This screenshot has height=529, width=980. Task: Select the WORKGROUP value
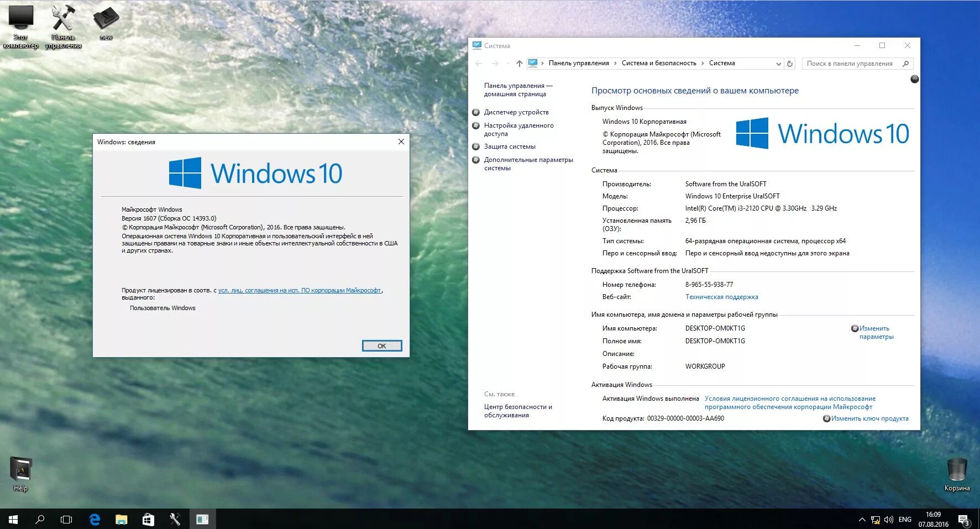click(705, 366)
